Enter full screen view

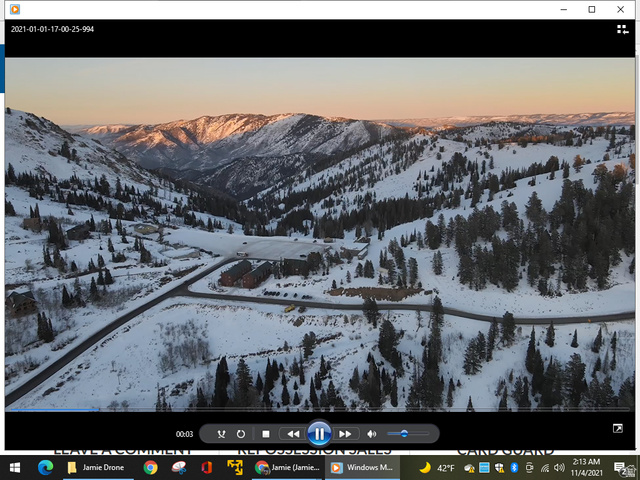tap(619, 428)
